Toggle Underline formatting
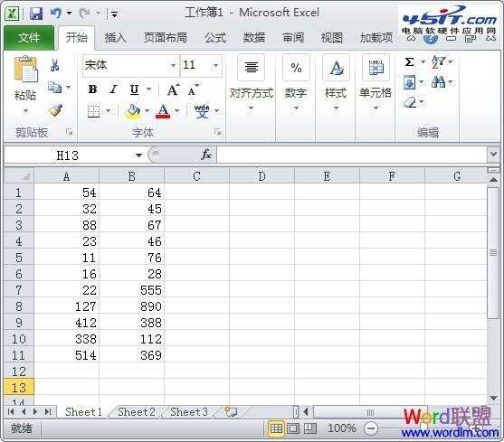Viewport: 504px width, 442px height. tap(134, 89)
